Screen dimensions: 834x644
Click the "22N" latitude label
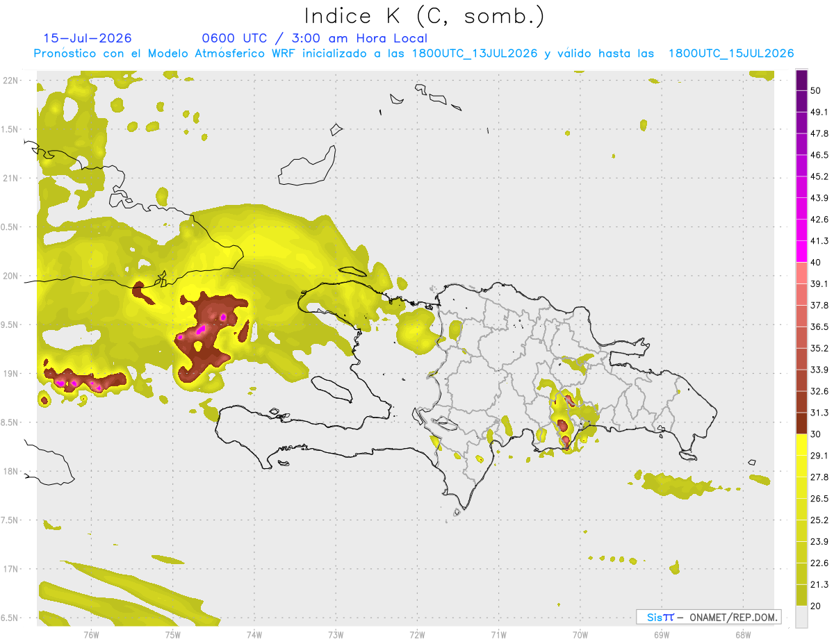(10, 81)
